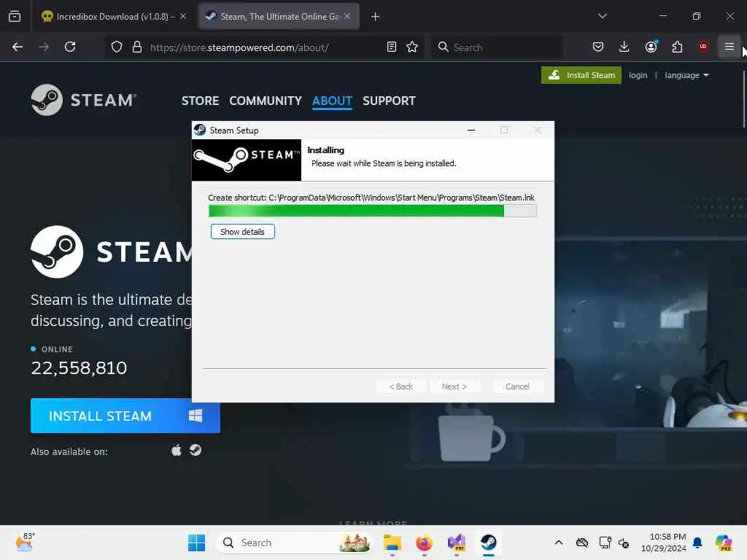Screen dimensions: 747x560
Task: Click the forward navigation arrow
Action: point(44,47)
